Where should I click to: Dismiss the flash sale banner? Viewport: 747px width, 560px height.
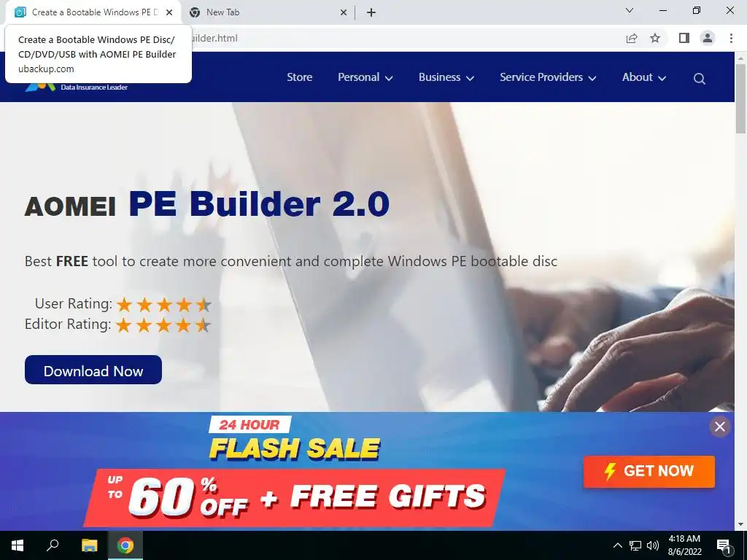click(720, 427)
